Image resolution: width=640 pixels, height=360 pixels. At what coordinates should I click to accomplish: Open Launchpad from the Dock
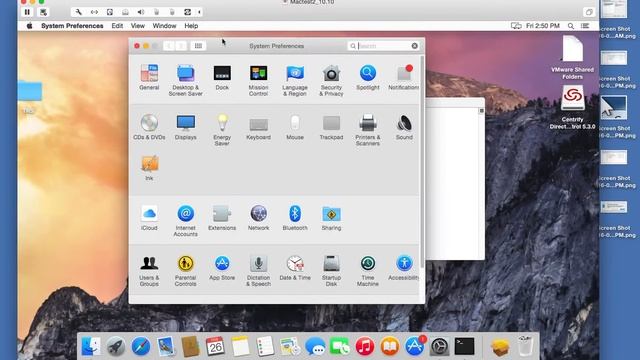coord(116,347)
